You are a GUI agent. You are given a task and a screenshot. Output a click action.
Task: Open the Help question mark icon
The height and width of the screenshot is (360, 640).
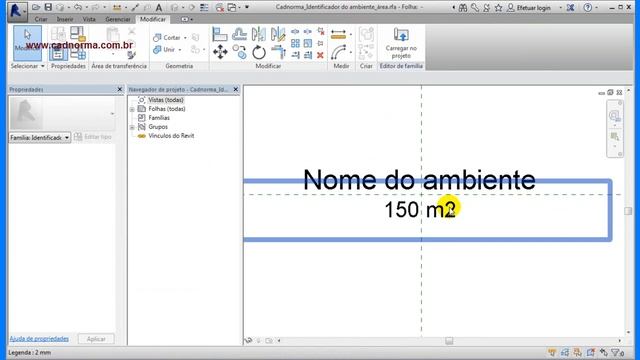pos(587,7)
